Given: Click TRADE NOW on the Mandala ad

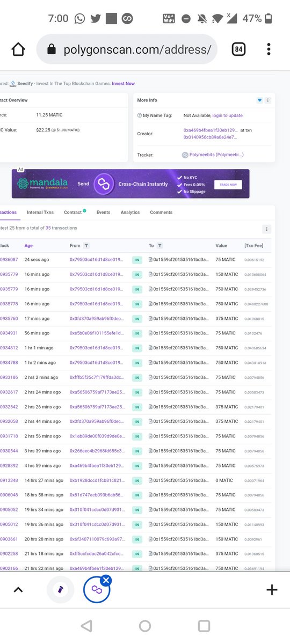Looking at the screenshot, I should (228, 184).
